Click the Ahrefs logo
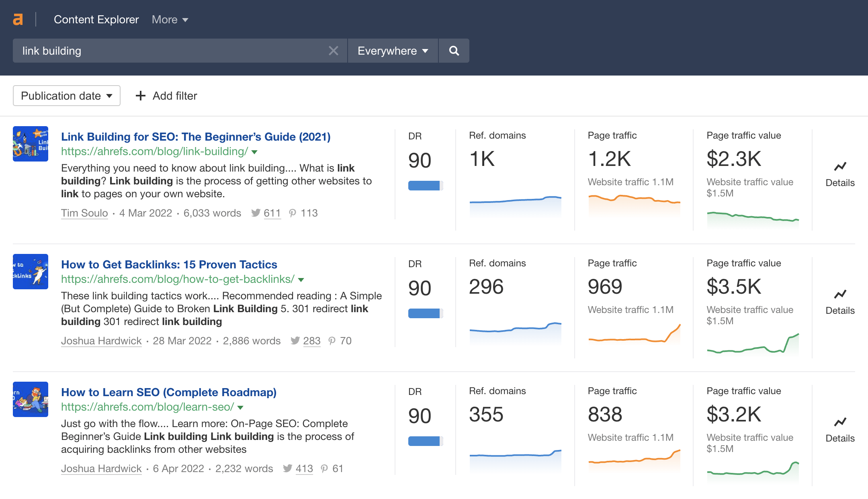Viewport: 868px width, 499px height. click(x=17, y=19)
